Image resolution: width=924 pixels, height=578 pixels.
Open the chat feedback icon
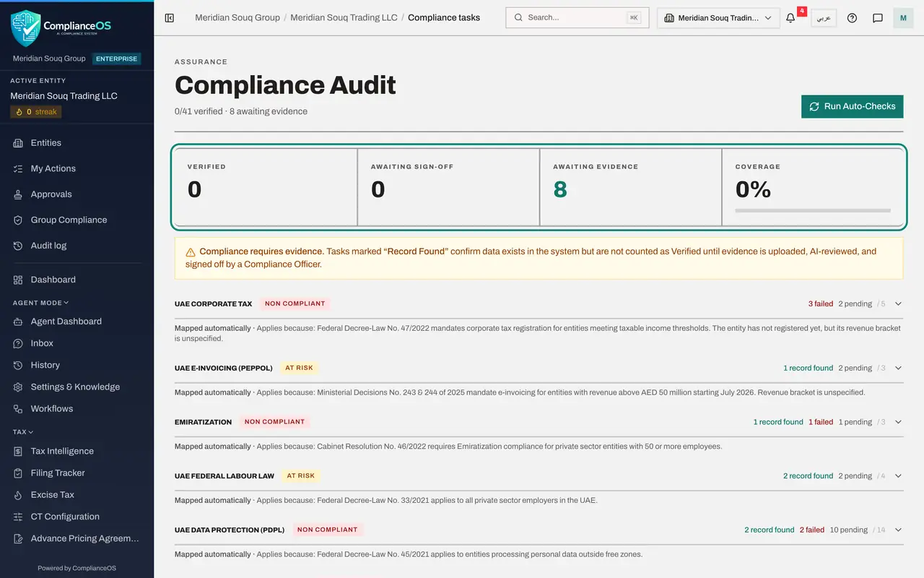pos(878,18)
